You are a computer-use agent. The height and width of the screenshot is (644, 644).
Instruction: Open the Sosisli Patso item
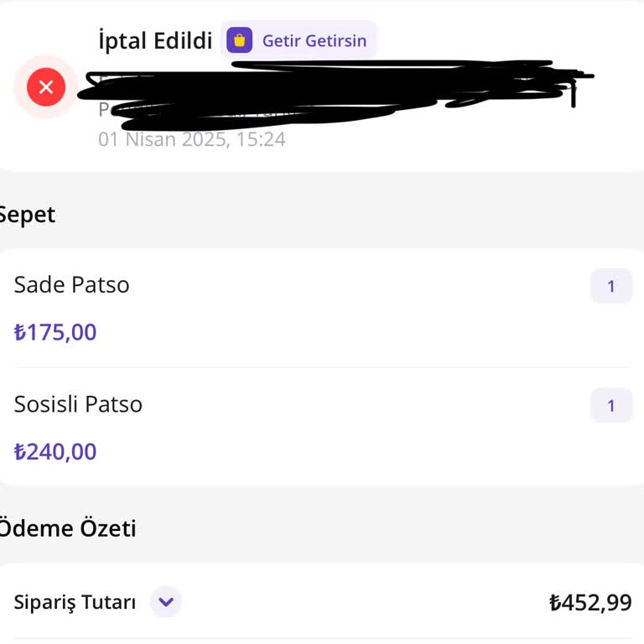coord(79,404)
